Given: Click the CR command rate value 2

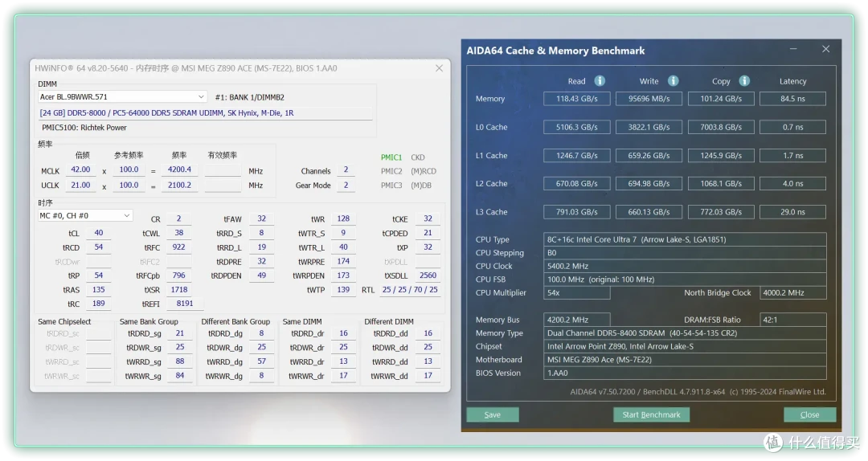Looking at the screenshot, I should [178, 218].
